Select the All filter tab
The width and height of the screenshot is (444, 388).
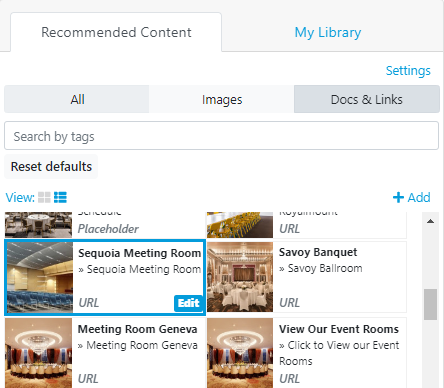coord(77,99)
